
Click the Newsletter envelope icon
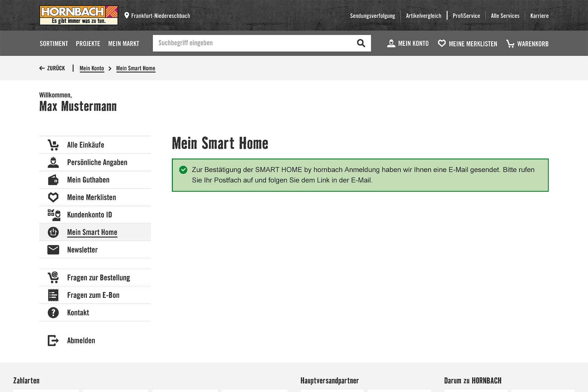tap(53, 250)
